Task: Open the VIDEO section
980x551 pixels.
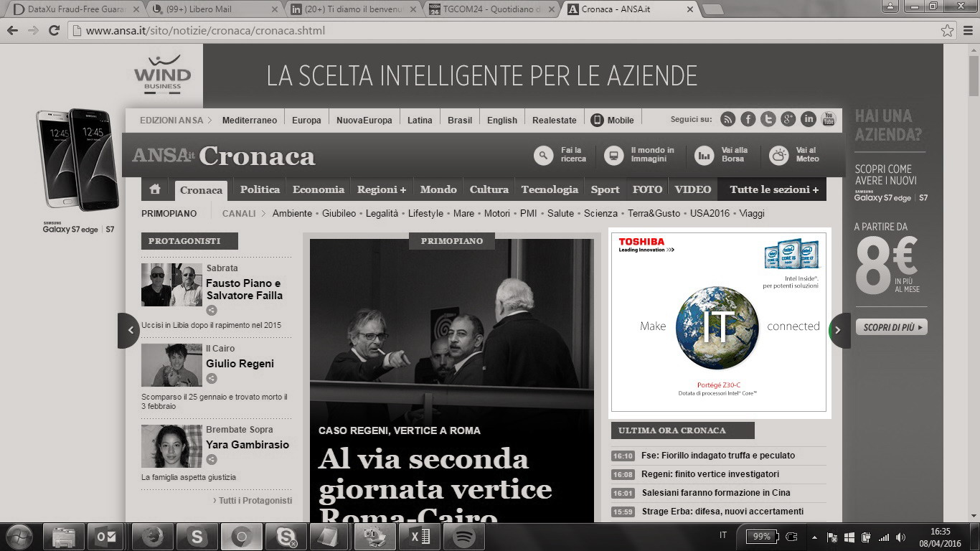Action: (693, 189)
